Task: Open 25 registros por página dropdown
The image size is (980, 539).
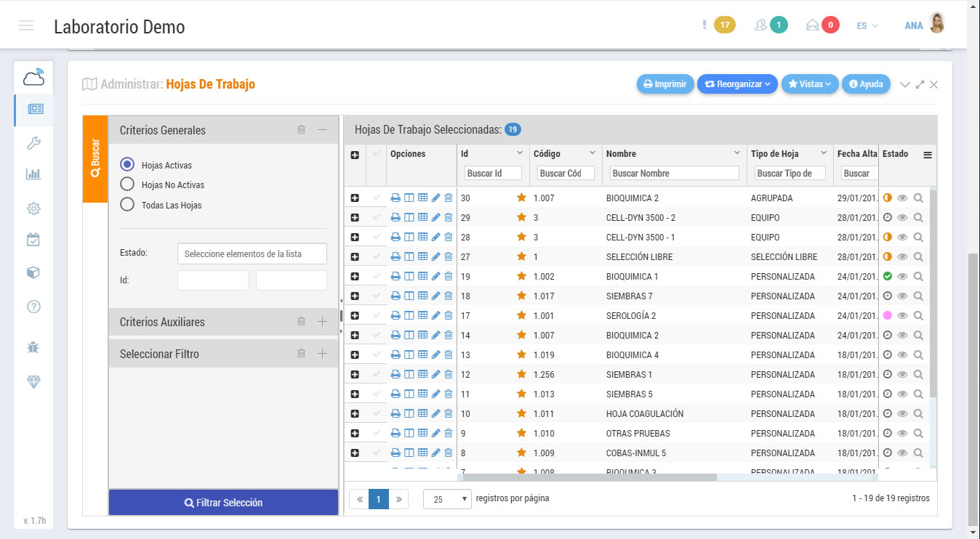Action: coord(447,499)
